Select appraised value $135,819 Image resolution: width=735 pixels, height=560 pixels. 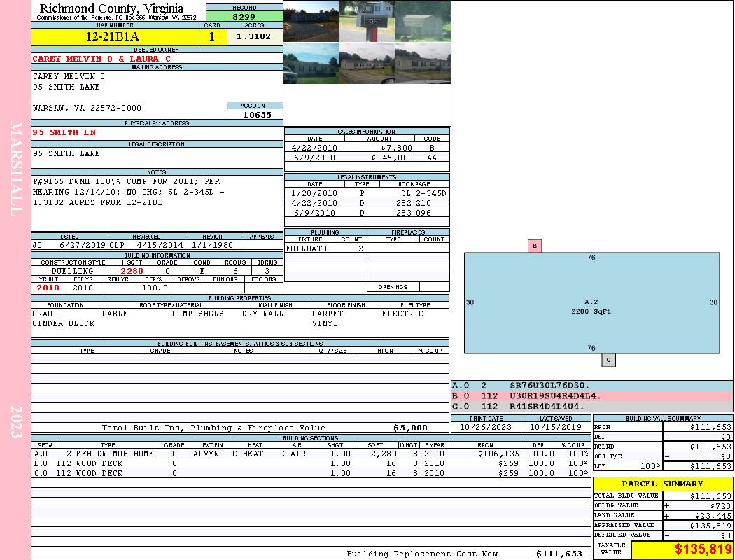tap(710, 525)
